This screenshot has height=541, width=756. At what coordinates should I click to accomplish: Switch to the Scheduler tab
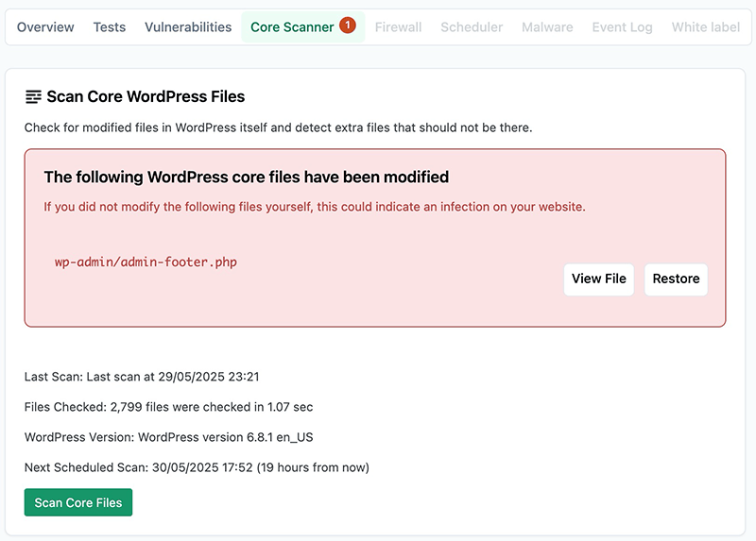click(472, 27)
